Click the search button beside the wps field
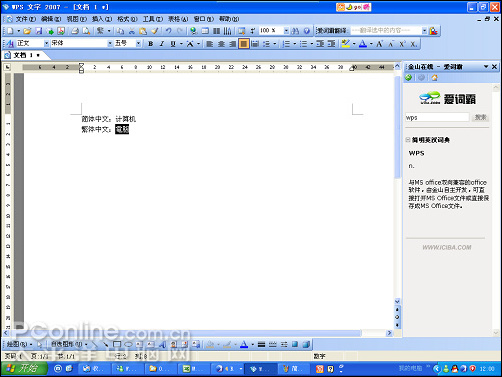This screenshot has width=502, height=377. (480, 117)
